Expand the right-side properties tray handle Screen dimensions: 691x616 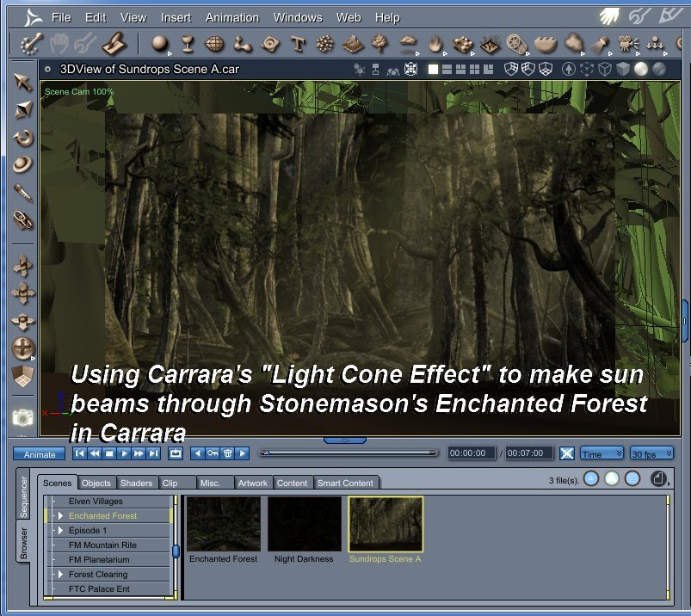(x=685, y=321)
